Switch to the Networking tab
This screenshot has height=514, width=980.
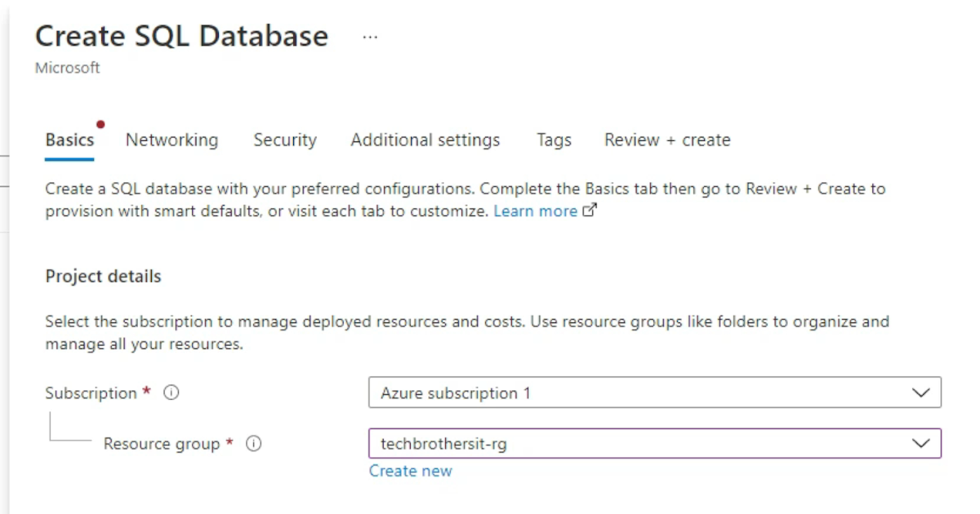pyautogui.click(x=171, y=140)
